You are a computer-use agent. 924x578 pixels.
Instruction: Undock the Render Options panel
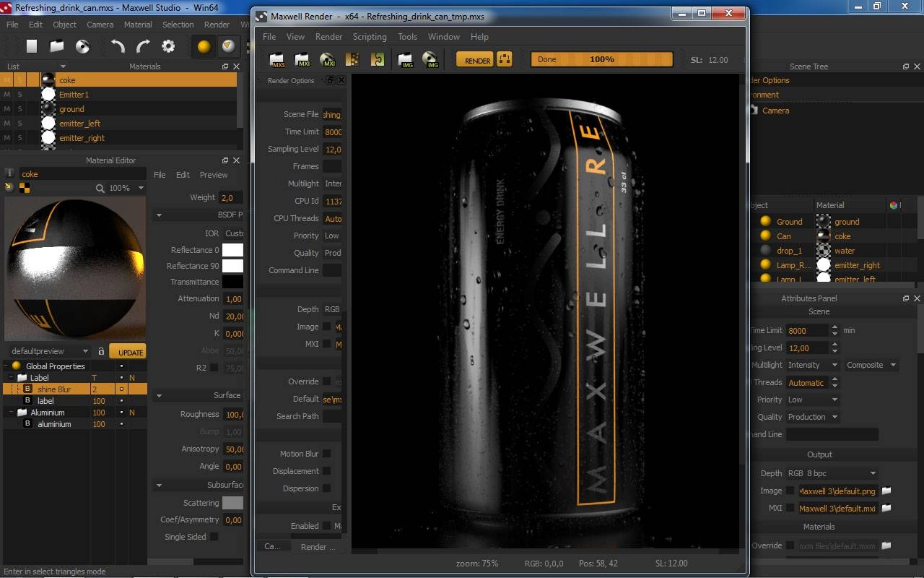click(331, 80)
